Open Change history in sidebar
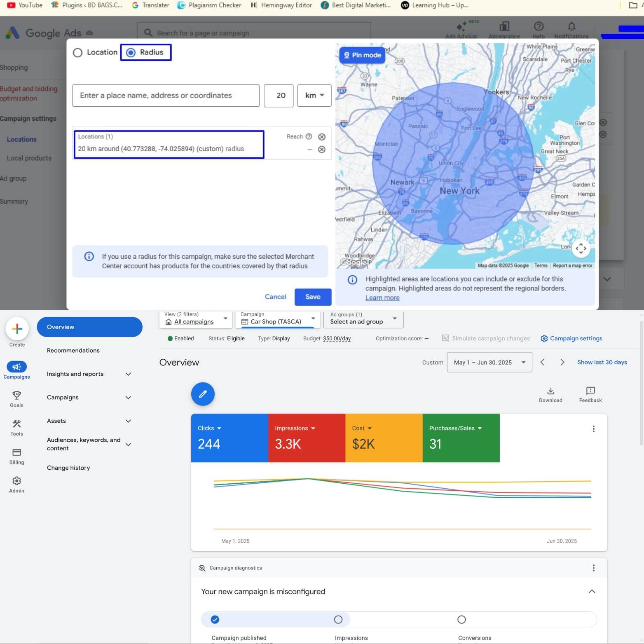644x644 pixels. tap(68, 468)
